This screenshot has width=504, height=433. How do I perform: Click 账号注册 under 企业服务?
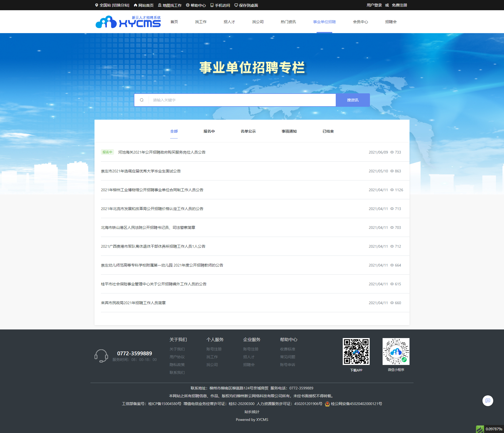[251, 349]
